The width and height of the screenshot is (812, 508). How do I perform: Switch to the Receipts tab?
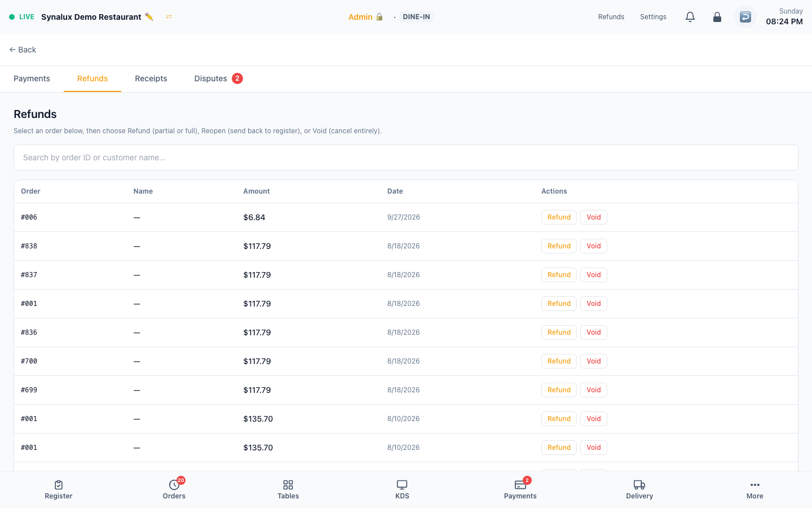pyautogui.click(x=151, y=78)
